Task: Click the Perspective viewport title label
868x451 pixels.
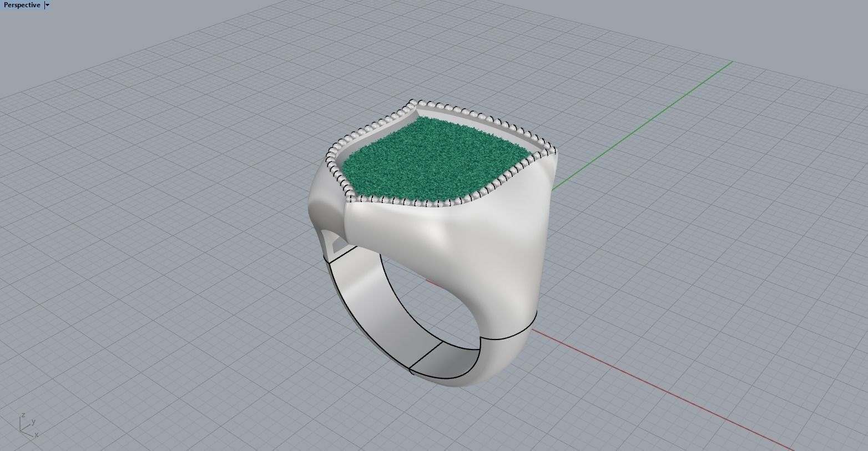Action: tap(22, 5)
